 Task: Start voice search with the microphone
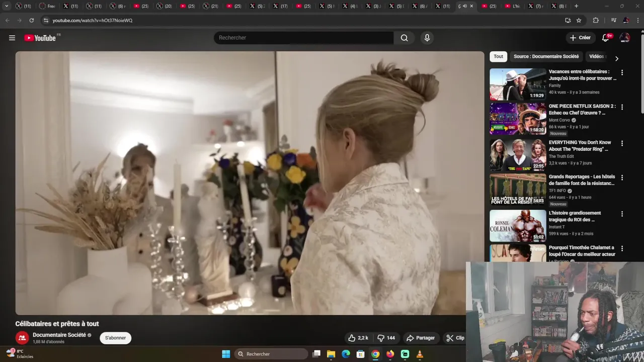[x=427, y=38]
